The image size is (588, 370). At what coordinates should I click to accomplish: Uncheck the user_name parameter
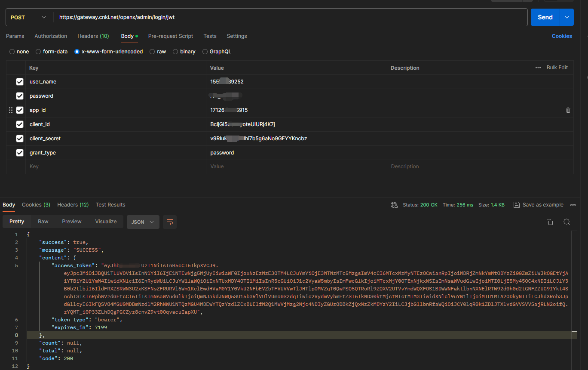pos(19,82)
